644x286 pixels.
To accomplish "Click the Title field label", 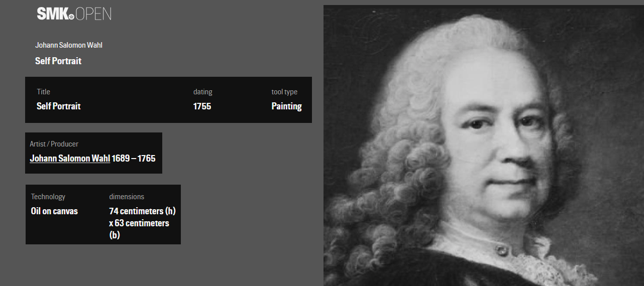I will [x=43, y=92].
